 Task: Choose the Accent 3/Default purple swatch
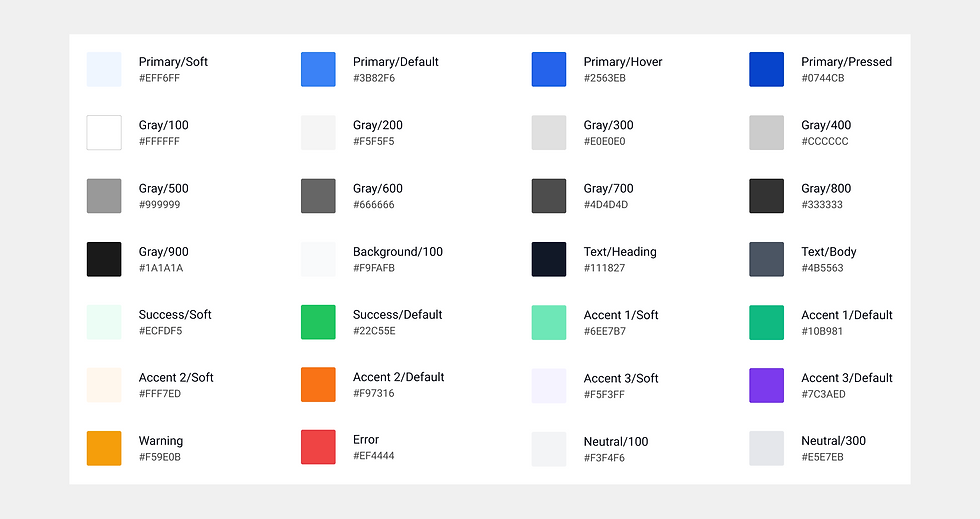[766, 385]
